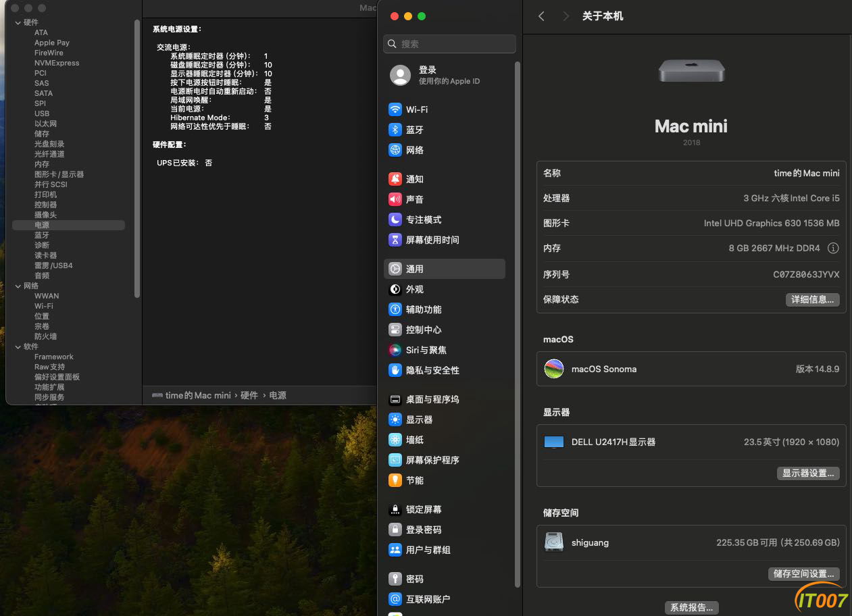Open the 隐私与安全性 hand icon

click(395, 370)
